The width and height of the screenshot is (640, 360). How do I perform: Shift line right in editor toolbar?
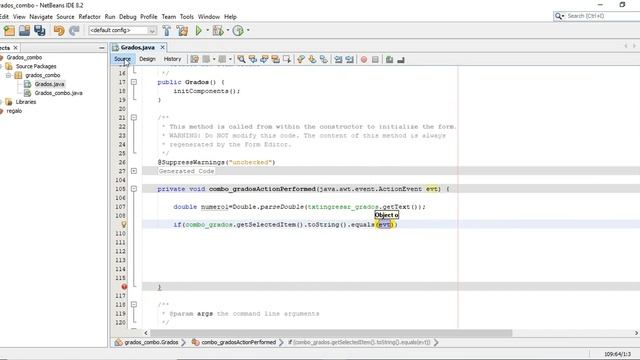coord(349,60)
